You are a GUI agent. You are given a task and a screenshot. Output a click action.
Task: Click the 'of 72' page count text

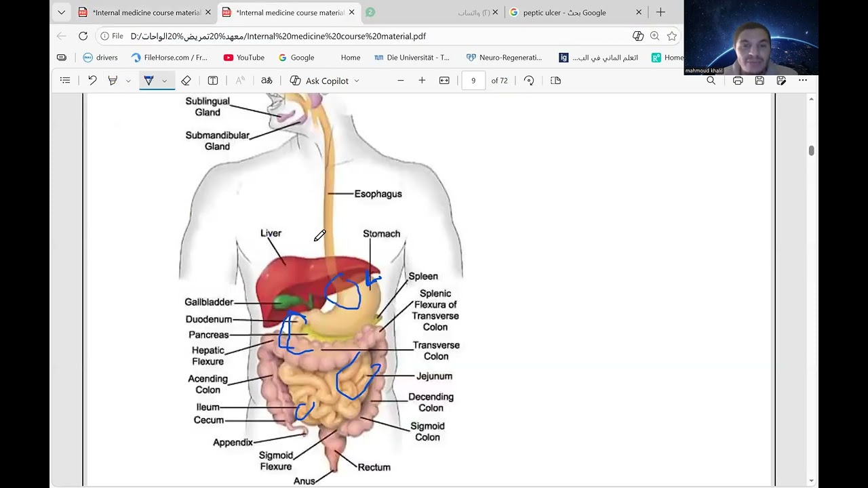click(x=500, y=81)
